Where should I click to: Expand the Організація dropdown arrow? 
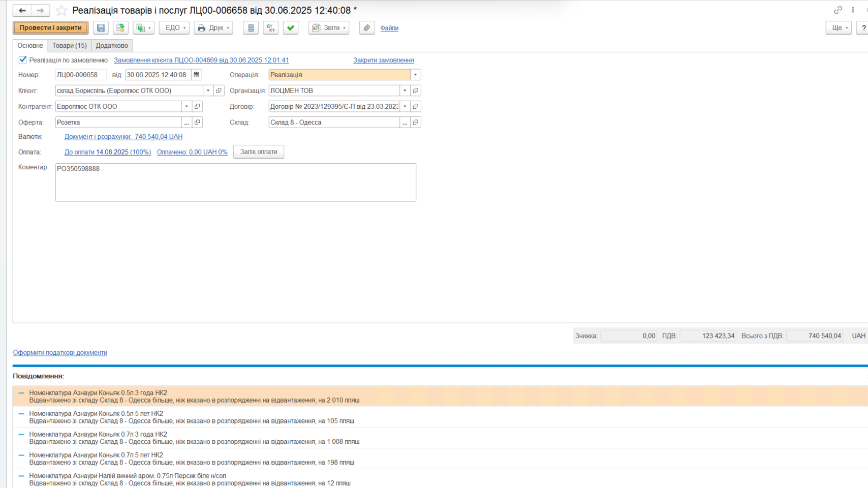tap(405, 90)
